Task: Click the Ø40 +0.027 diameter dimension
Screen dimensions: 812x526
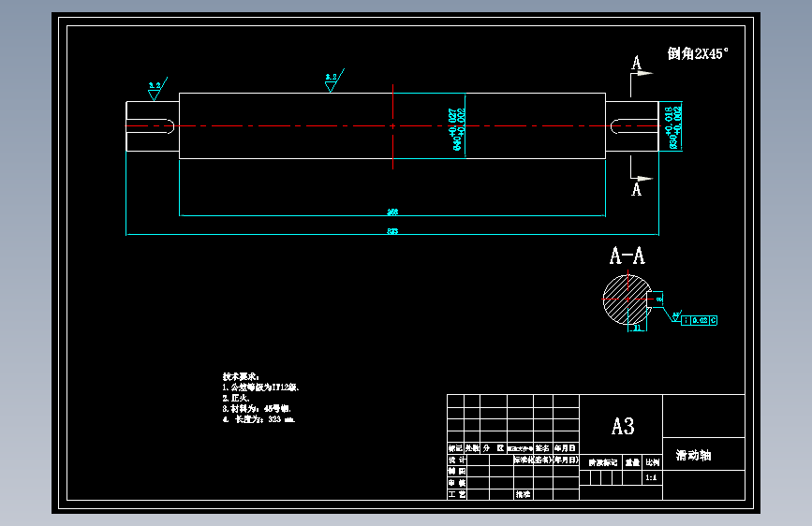Action: tap(457, 129)
